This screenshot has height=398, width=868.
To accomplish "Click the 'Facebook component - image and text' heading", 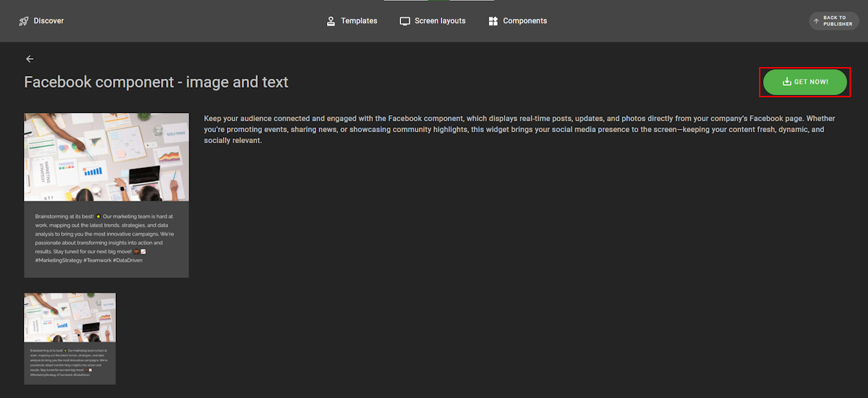I will [x=156, y=82].
